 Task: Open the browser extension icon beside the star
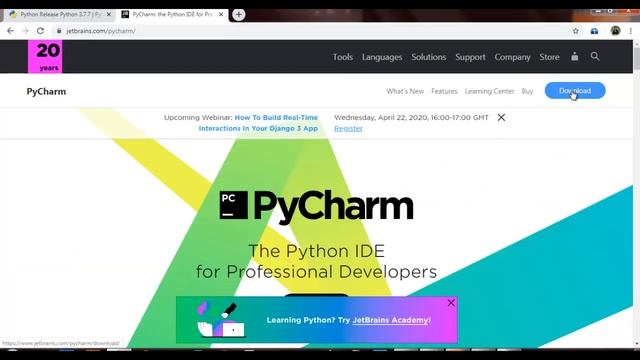click(594, 31)
